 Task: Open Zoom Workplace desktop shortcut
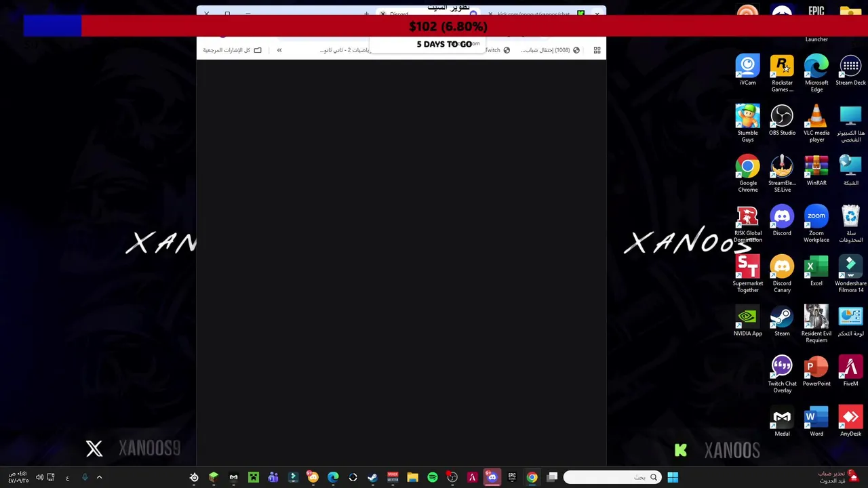(x=816, y=224)
